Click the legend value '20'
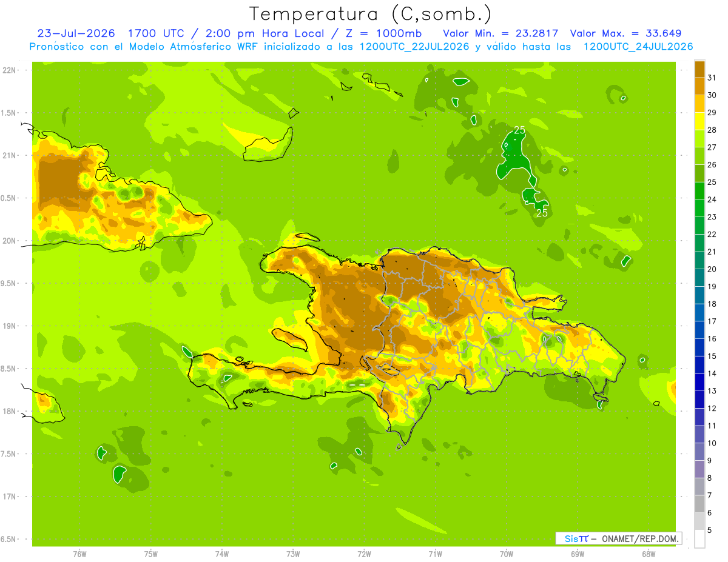This screenshot has width=728, height=562. pos(712,269)
